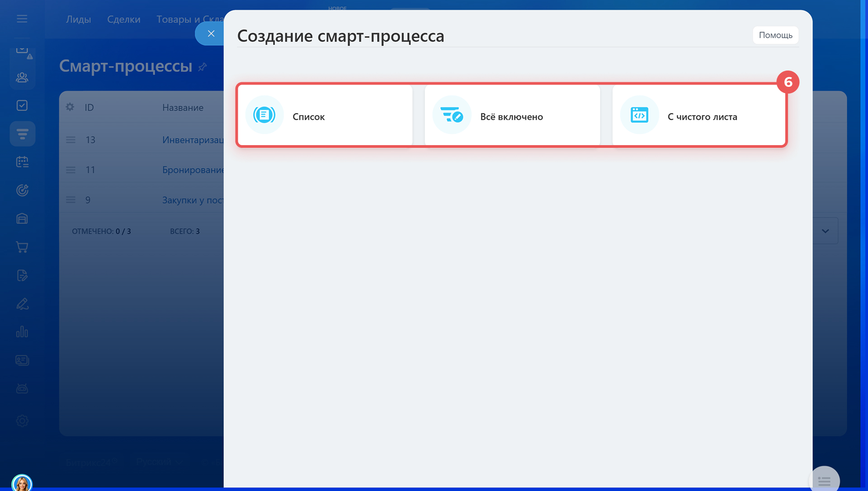This screenshot has width=868, height=491.
Task: Open the shopping cart icon in sidebar
Action: 22,247
